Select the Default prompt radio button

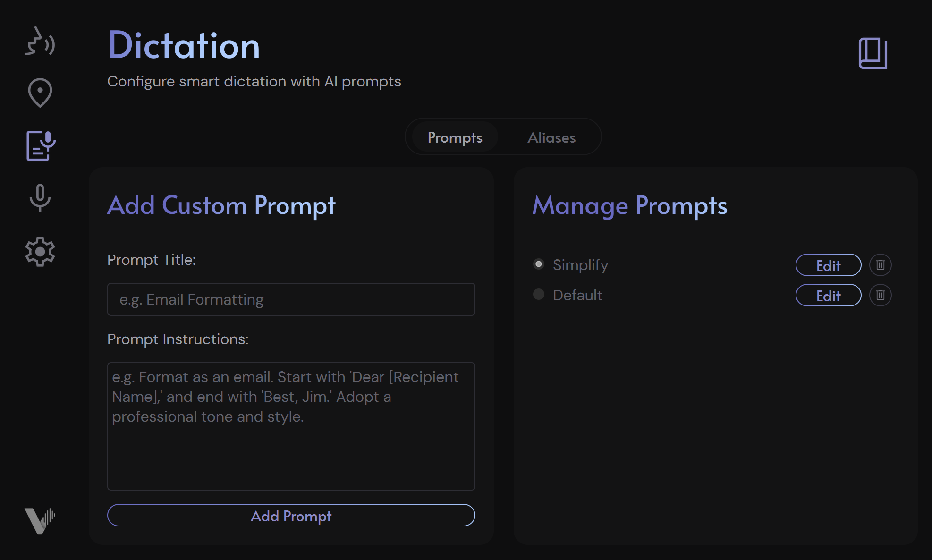coord(539,295)
